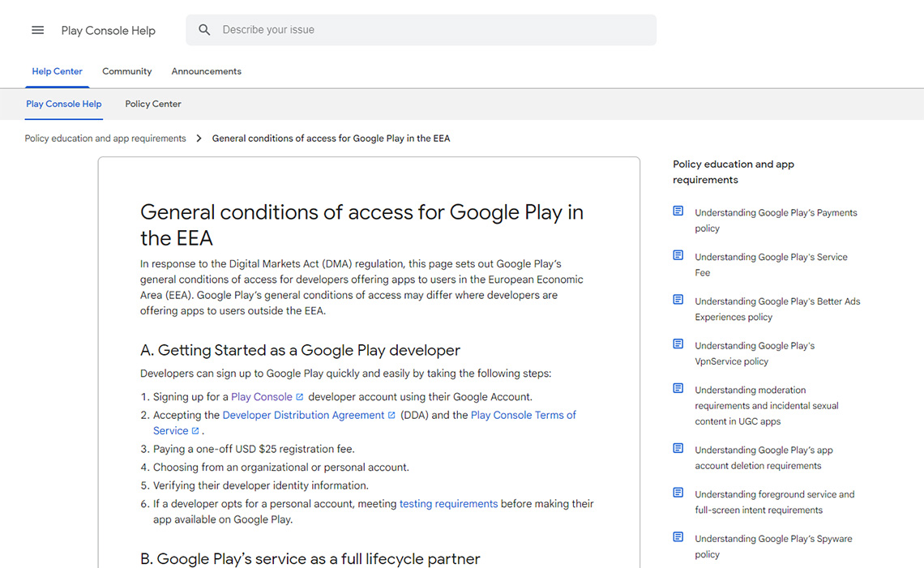Click the search magnifier icon
924x568 pixels.
tap(204, 30)
